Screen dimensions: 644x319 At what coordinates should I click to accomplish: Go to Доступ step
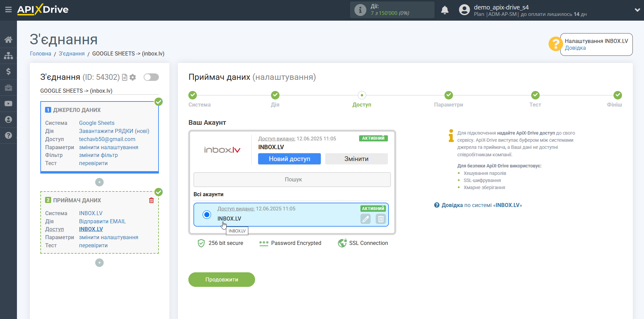(x=362, y=95)
